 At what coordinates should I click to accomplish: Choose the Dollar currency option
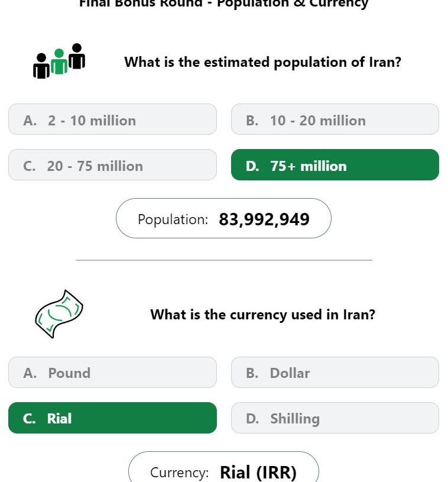click(x=335, y=372)
